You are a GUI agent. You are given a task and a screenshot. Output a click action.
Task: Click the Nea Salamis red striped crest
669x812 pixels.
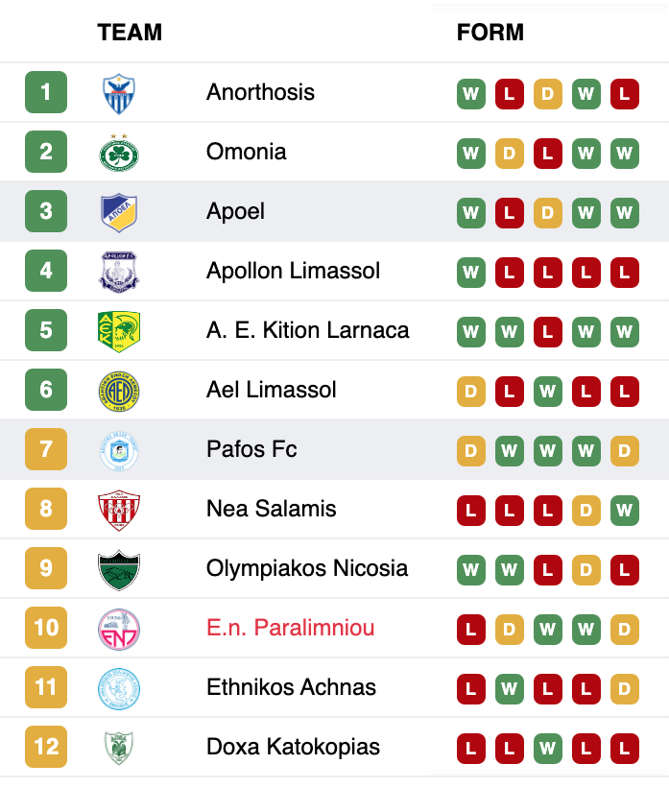(119, 510)
